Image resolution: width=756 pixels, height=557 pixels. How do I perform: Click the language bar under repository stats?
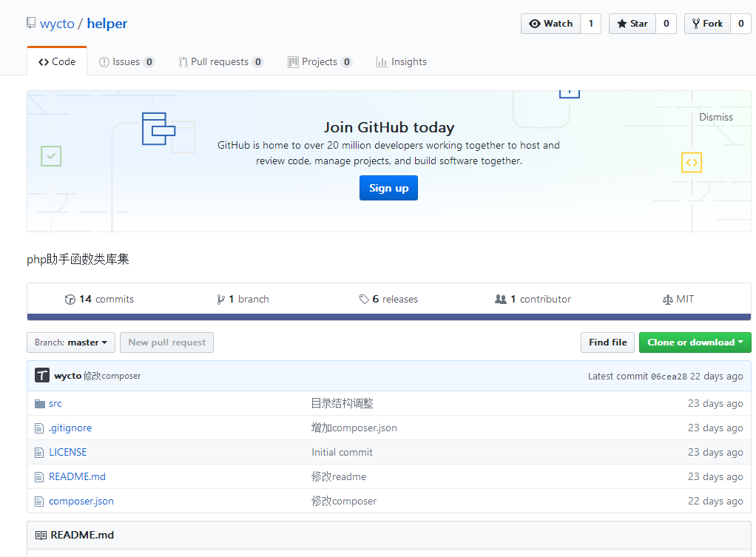click(x=389, y=317)
